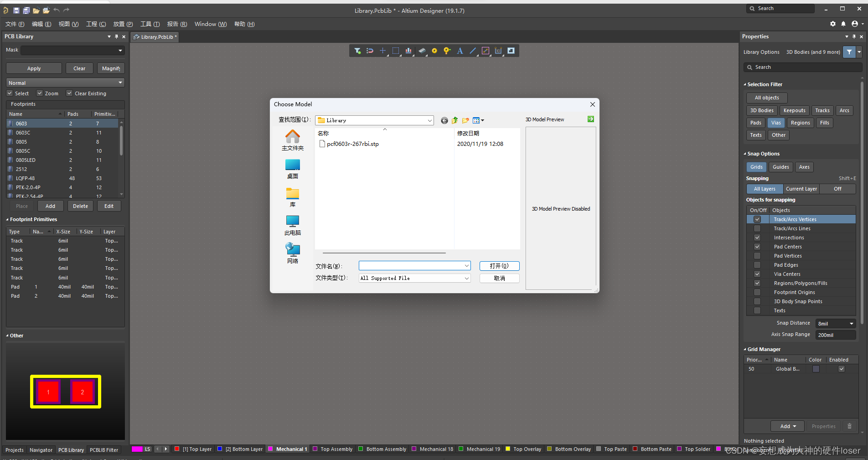Toggle the 3D Model Preview green arrow
The image size is (868, 460).
(591, 119)
